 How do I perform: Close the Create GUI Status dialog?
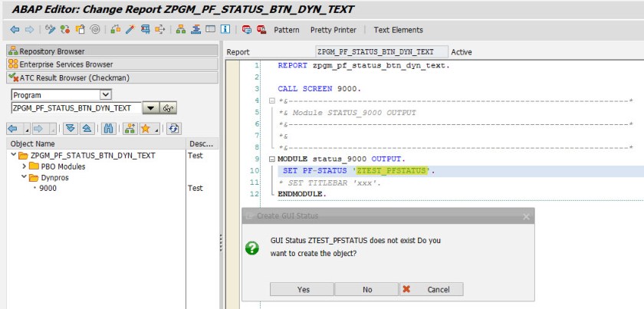[x=526, y=216]
